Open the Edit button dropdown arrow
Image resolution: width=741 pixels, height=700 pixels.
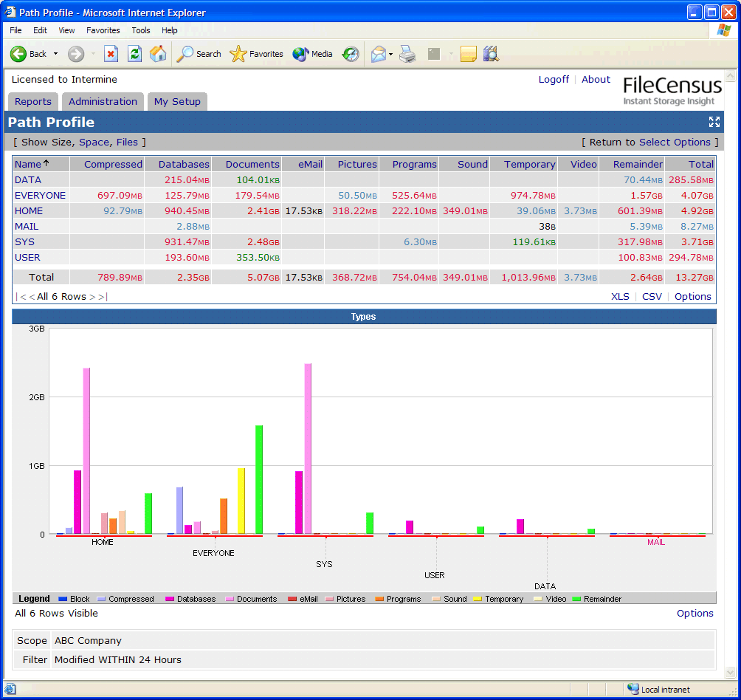(451, 54)
